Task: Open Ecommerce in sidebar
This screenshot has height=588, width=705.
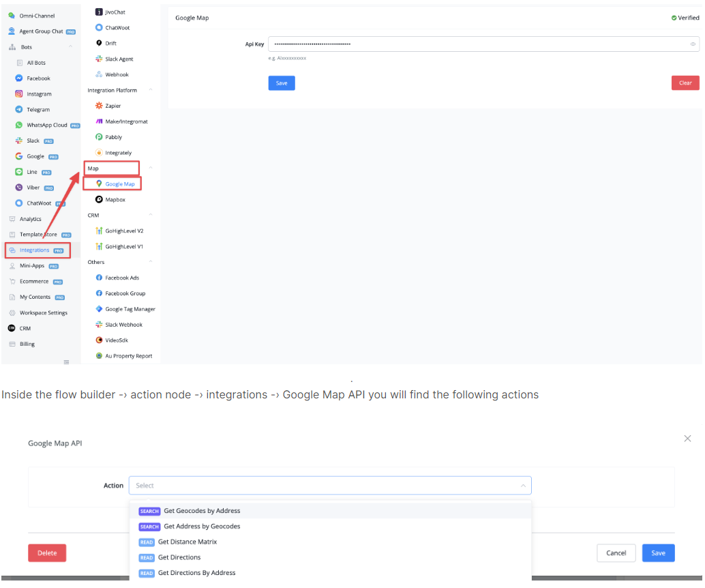Action: coord(35,282)
